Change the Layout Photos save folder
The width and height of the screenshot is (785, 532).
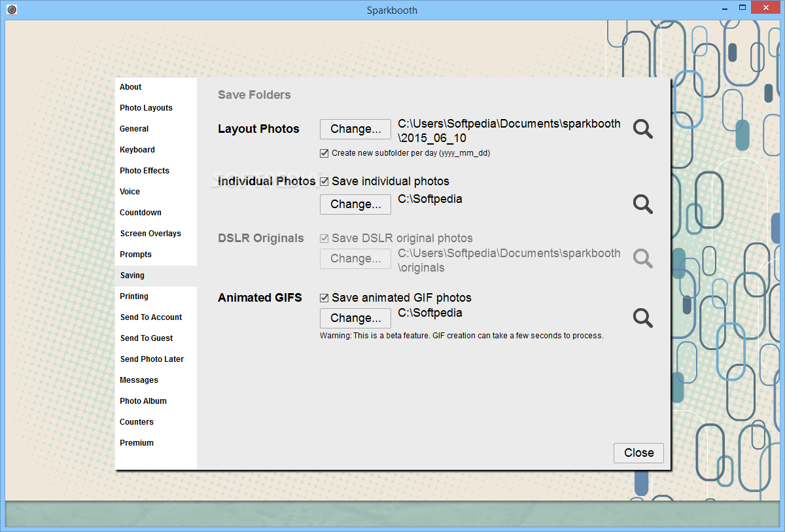[355, 129]
